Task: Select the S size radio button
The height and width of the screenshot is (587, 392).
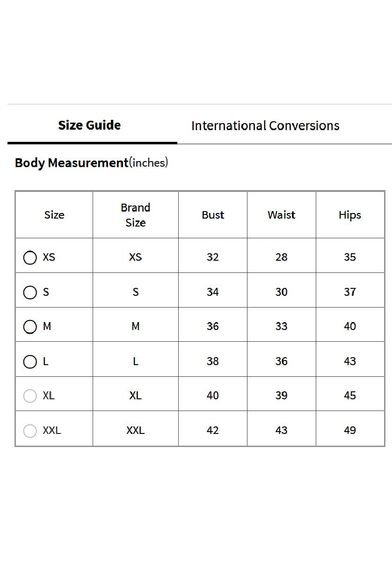Action: click(x=30, y=292)
